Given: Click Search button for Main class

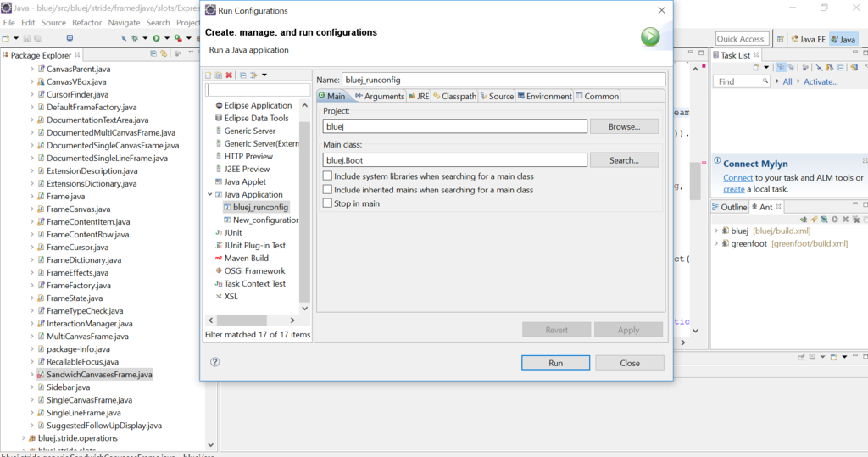Looking at the screenshot, I should click(x=625, y=160).
